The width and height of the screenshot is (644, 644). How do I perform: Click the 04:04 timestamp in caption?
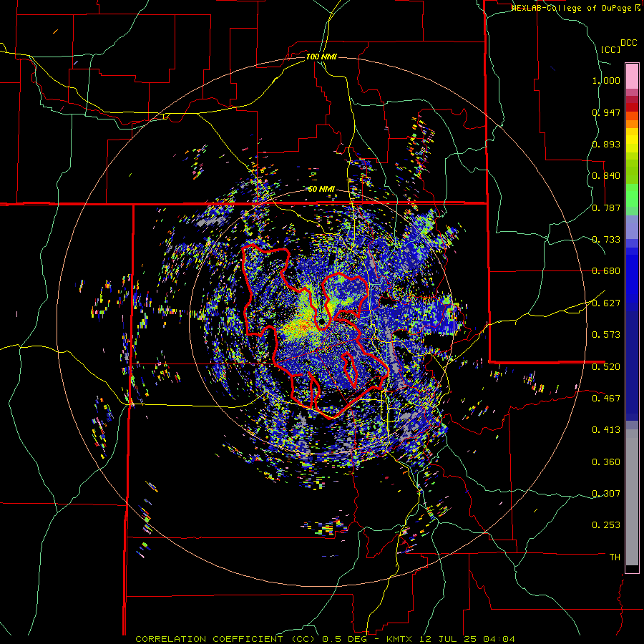(500, 639)
